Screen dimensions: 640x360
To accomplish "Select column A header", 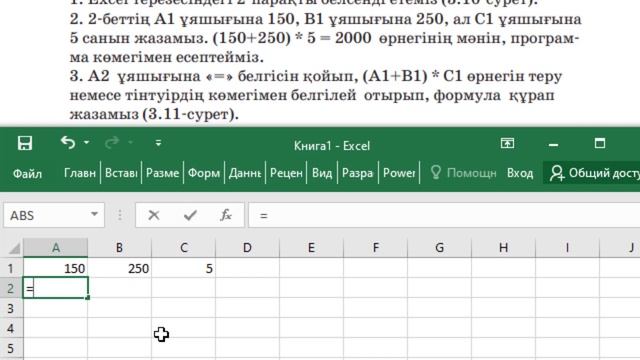I will [56, 247].
